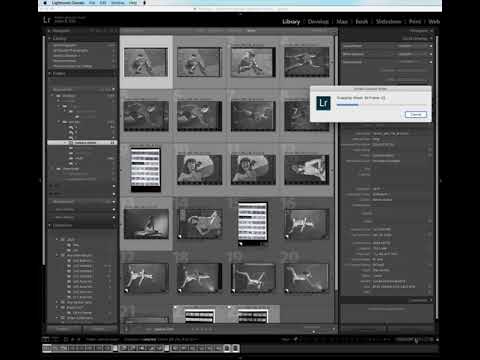
Task: Open the Develop module
Action: 318,22
